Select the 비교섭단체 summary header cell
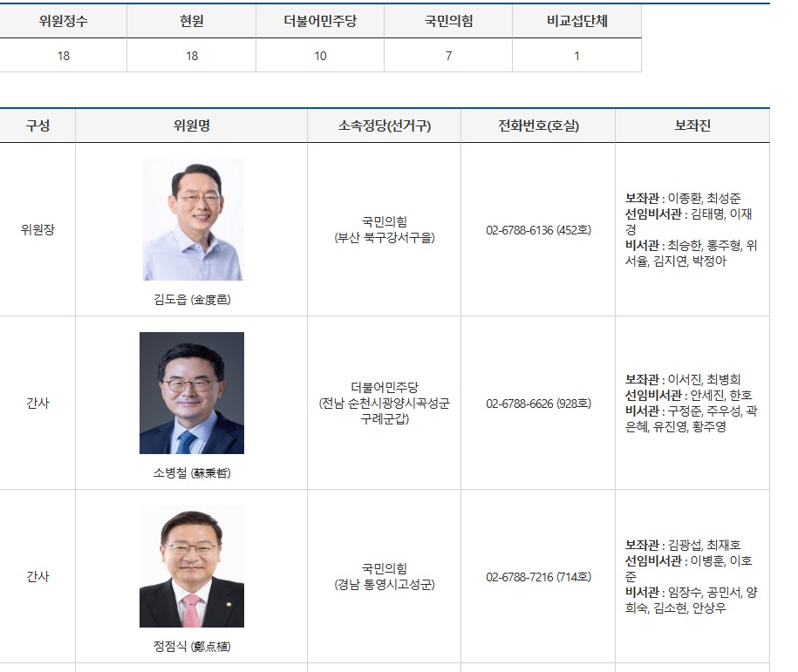Screen dimensions: 798x672 [x=576, y=21]
